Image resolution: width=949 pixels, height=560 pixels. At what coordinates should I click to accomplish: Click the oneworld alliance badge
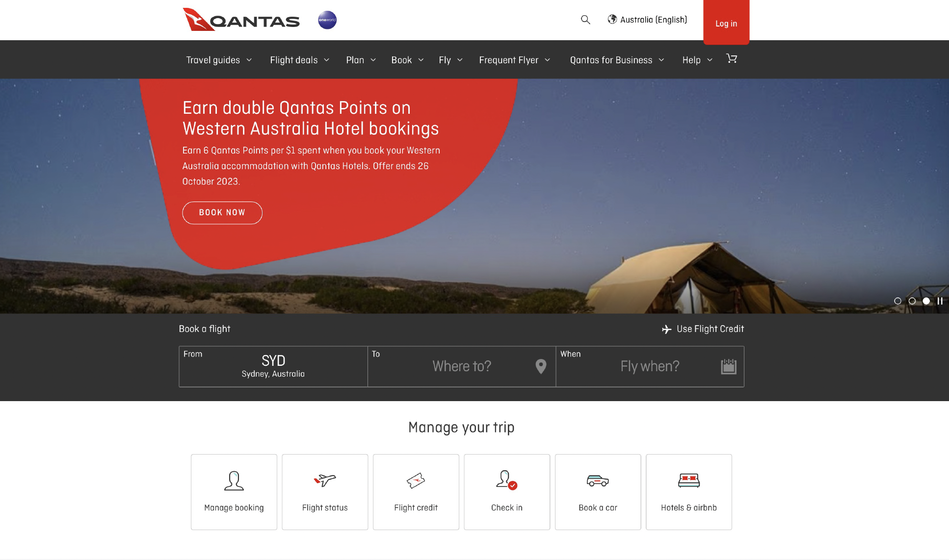(x=327, y=20)
